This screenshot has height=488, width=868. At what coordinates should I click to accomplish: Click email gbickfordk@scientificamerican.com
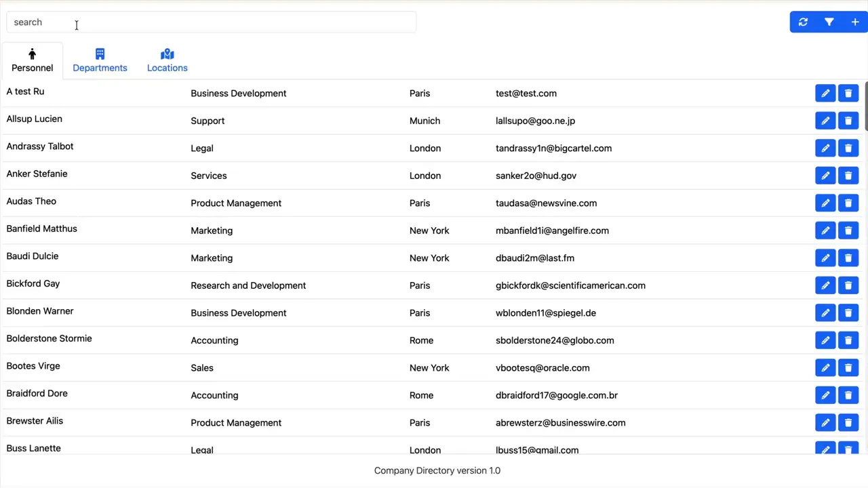click(570, 285)
